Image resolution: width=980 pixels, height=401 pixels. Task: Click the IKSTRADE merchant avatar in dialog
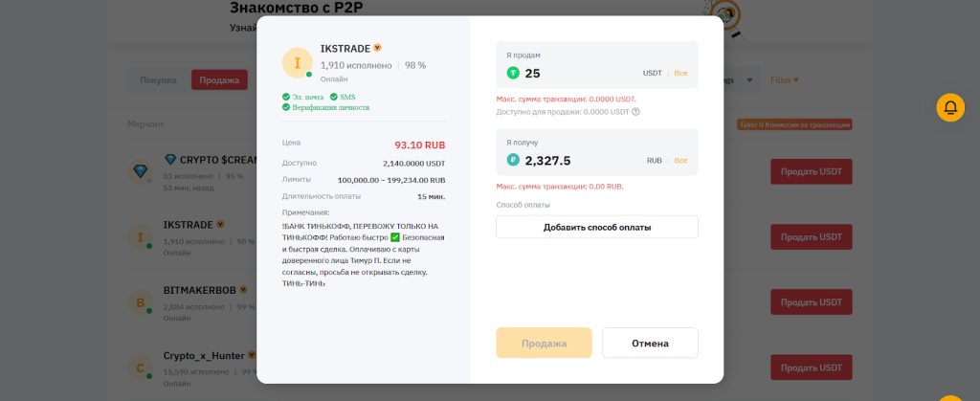tap(298, 63)
